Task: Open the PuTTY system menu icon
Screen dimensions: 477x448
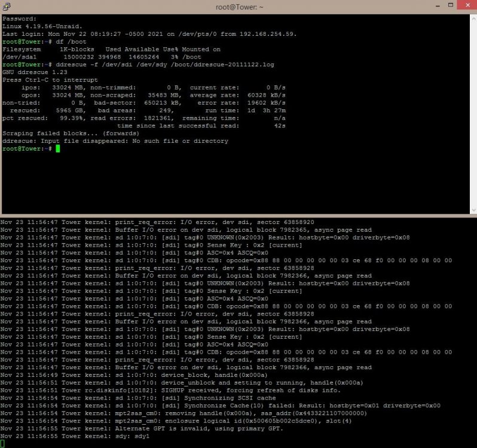Action: click(x=7, y=7)
